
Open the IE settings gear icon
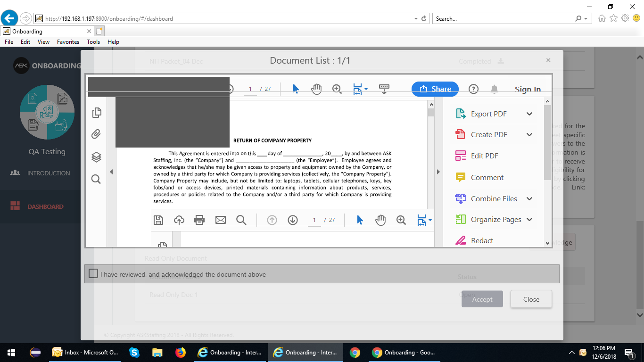click(625, 18)
